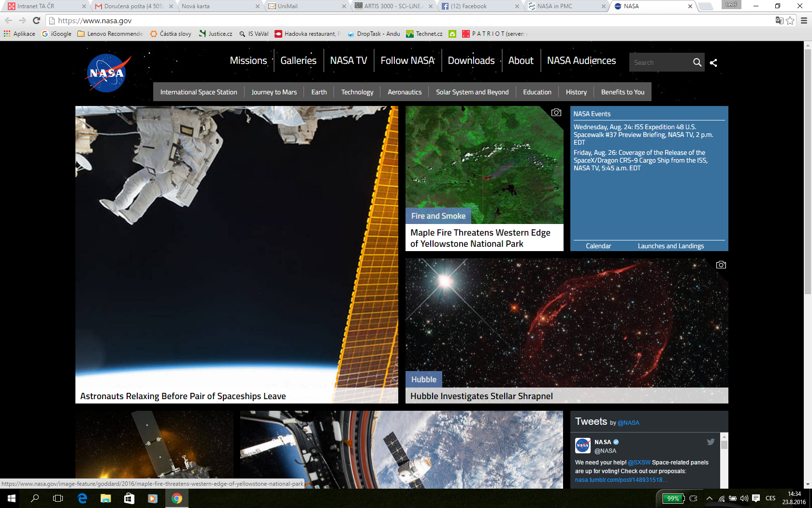This screenshot has height=508, width=812.
Task: Click the Tweets widget scrollbar
Action: pos(724,444)
